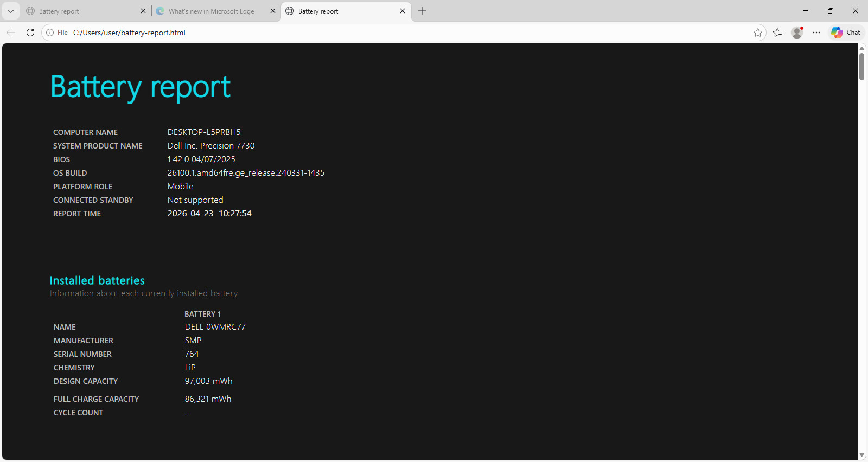Close the active Battery report tab
Viewport: 868px width, 462px height.
(x=403, y=11)
